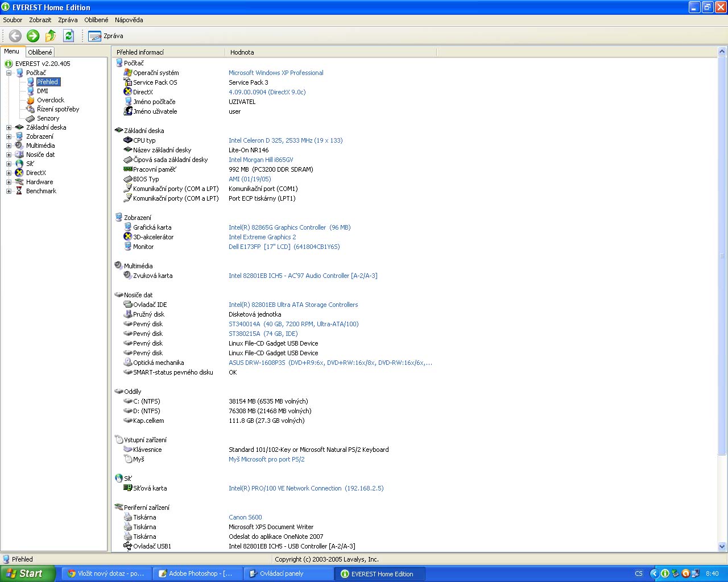Refresh the report with the Refresh icon
This screenshot has height=582, width=728.
point(68,36)
